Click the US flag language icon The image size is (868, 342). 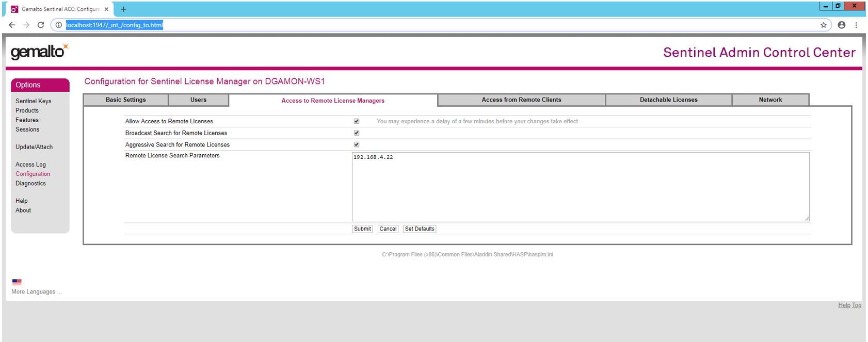[x=17, y=282]
